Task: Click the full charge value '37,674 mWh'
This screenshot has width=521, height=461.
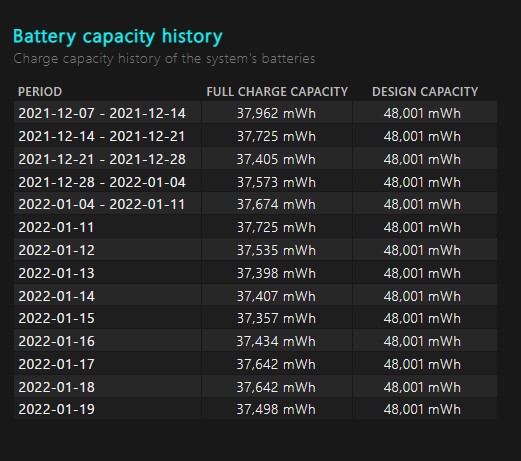Action: (x=276, y=204)
